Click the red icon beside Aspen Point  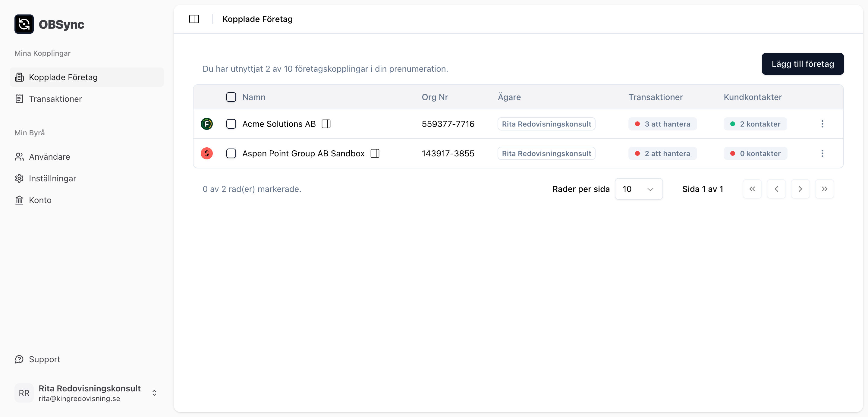pos(206,154)
